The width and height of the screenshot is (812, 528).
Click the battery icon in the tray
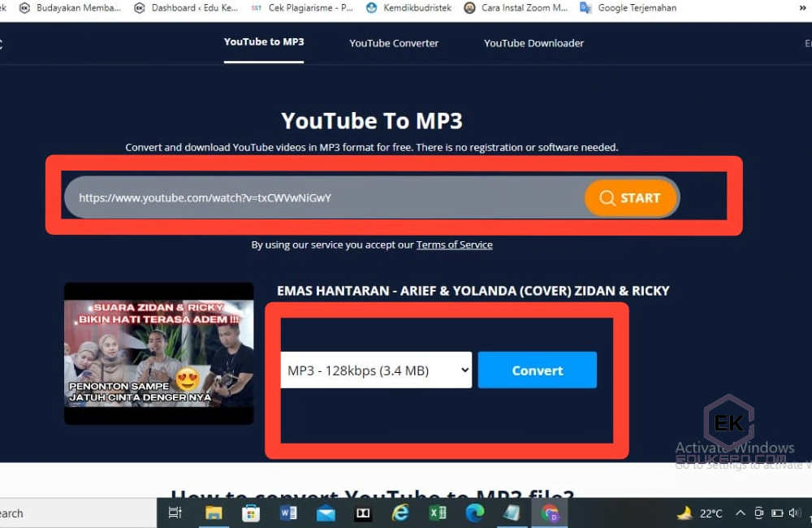pos(777,513)
